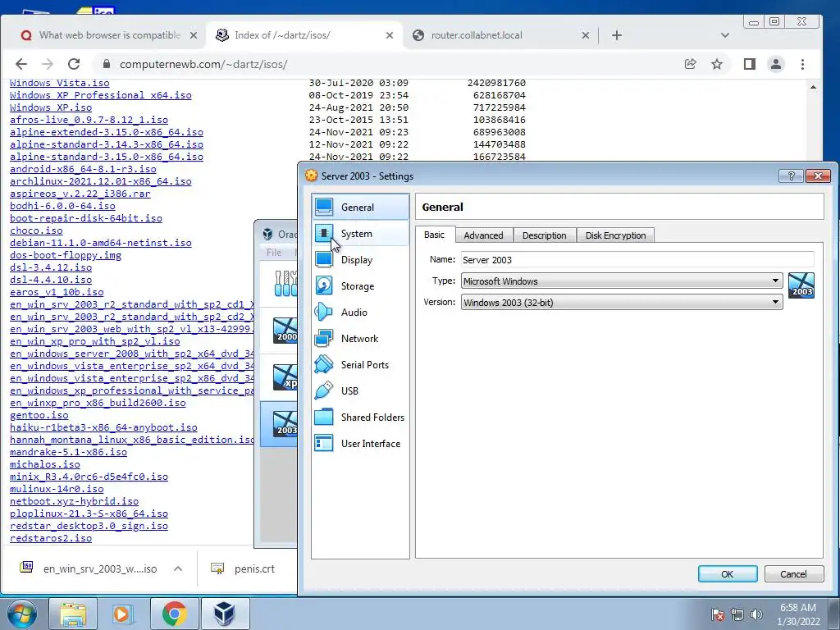The height and width of the screenshot is (630, 840).
Task: Click Cancel in Settings dialog
Action: point(793,573)
